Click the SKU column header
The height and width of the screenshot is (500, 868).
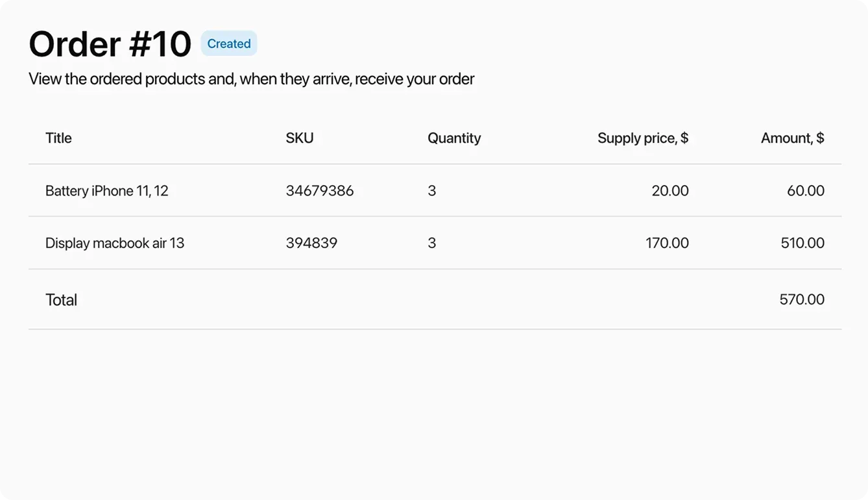300,138
